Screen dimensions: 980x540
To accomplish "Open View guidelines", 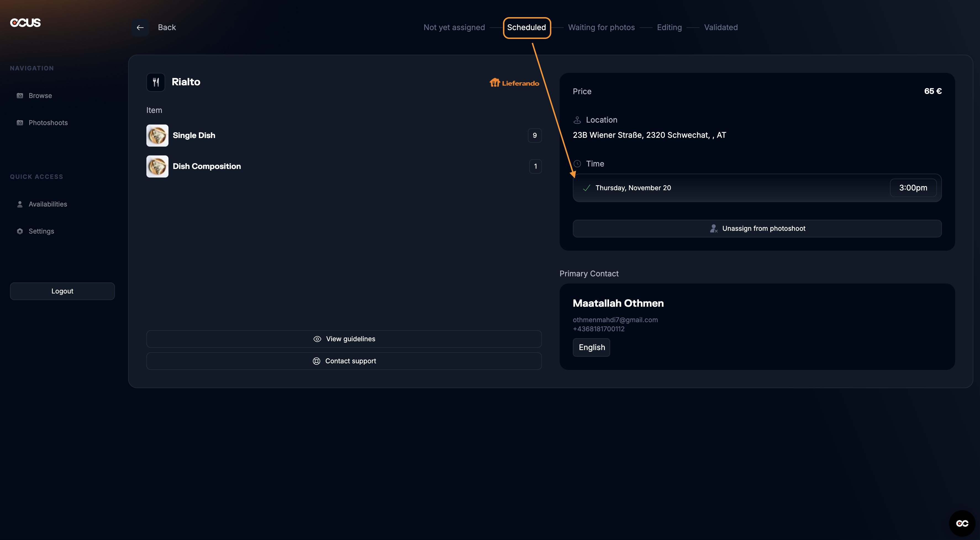I will 344,339.
